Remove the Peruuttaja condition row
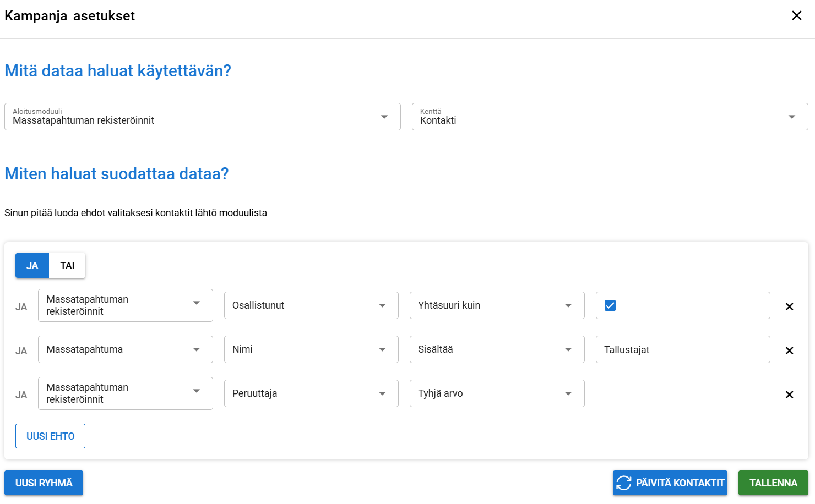Screen dimensions: 815x504 click(x=789, y=395)
